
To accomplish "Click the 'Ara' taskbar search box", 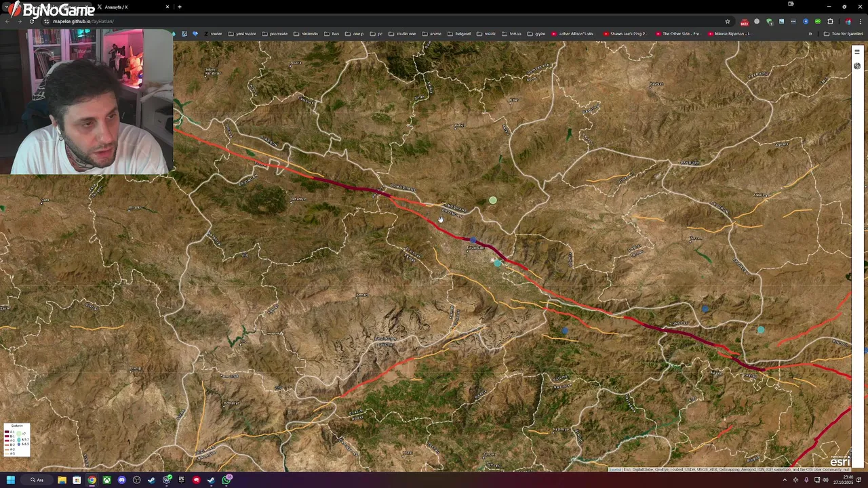I will (x=37, y=480).
